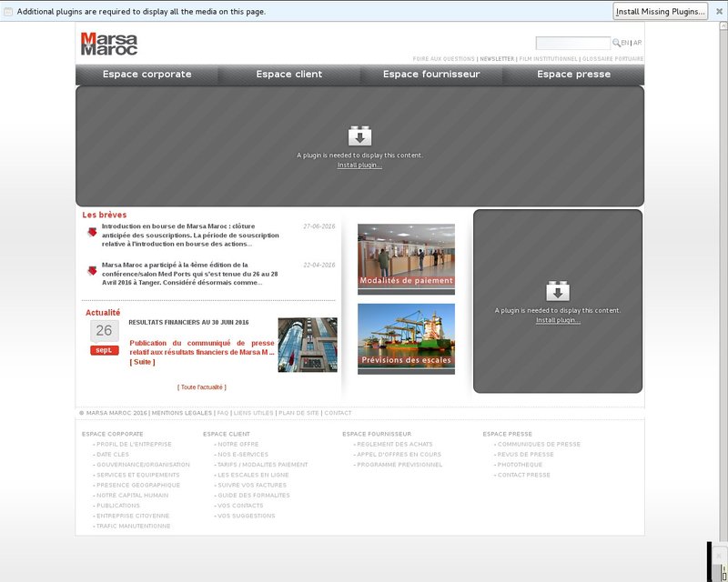Open the Publication du communiqué de presse link

(x=202, y=347)
